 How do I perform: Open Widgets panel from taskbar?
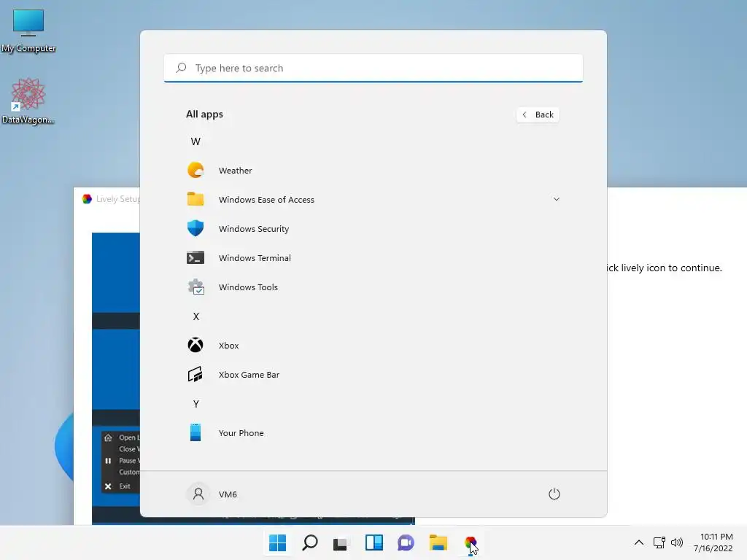point(374,542)
